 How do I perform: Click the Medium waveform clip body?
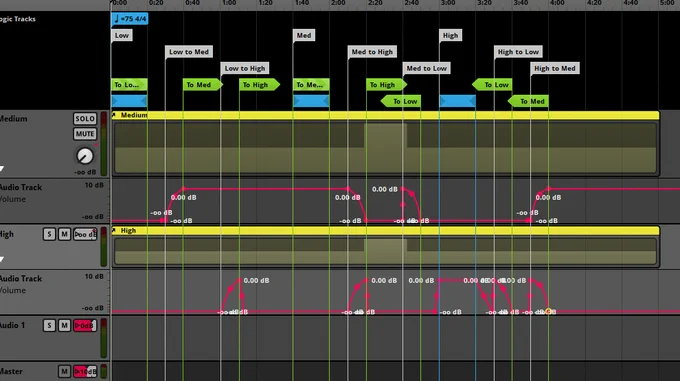pos(386,148)
